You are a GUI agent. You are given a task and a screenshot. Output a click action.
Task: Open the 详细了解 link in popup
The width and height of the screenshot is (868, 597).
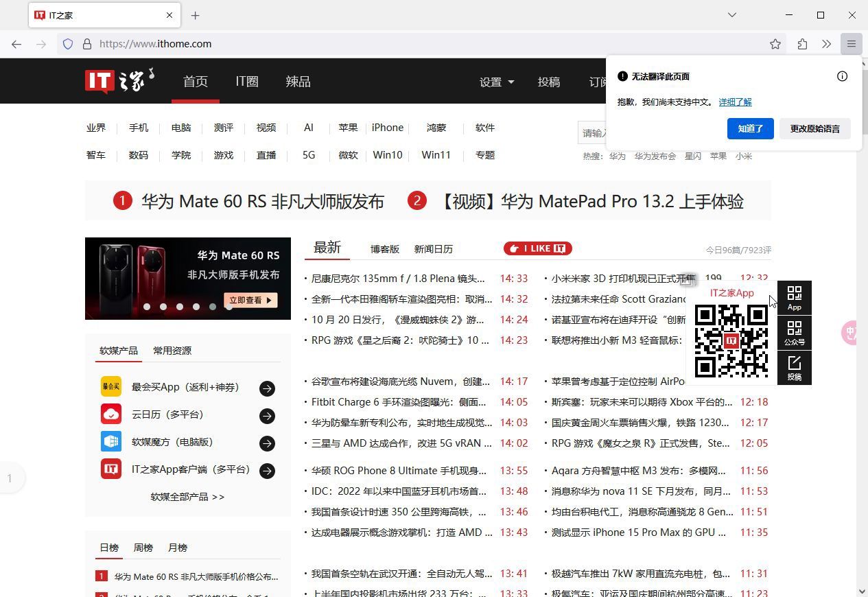736,102
